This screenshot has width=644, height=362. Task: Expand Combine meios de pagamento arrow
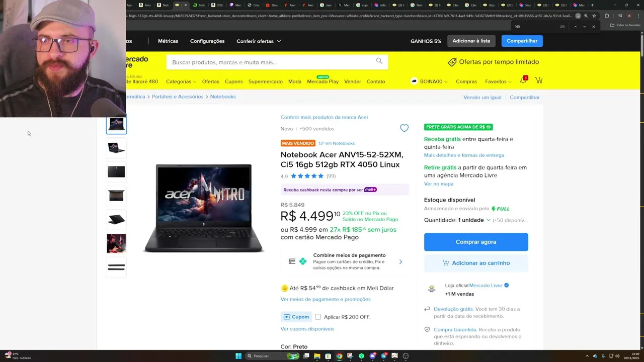(400, 261)
